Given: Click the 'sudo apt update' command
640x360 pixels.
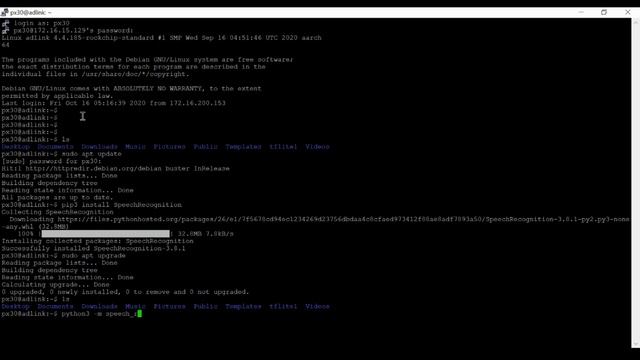Looking at the screenshot, I should [91, 154].
